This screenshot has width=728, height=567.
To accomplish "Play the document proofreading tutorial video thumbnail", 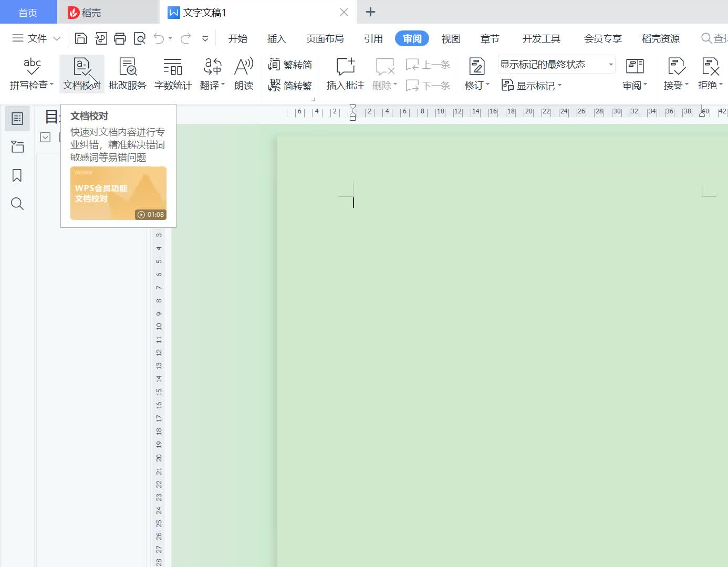I will (118, 193).
